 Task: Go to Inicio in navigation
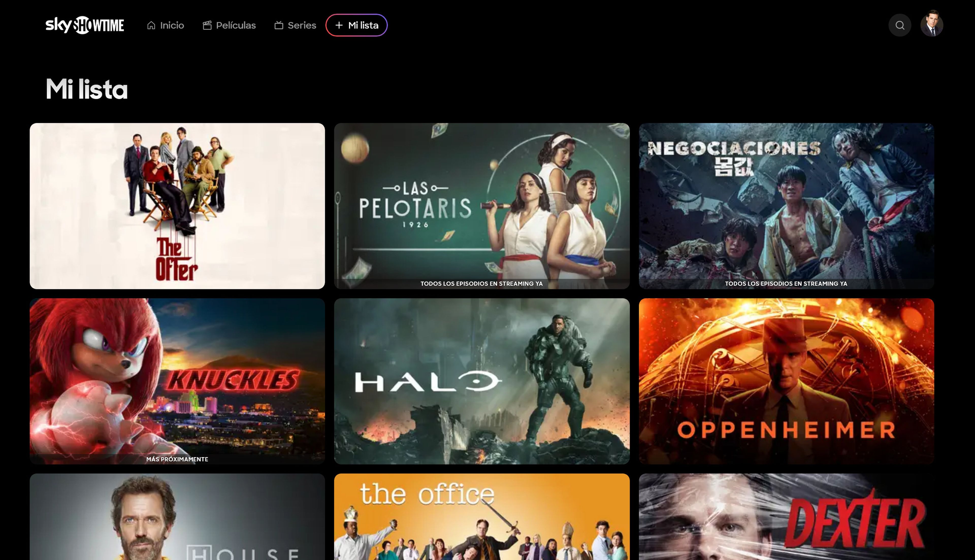pyautogui.click(x=165, y=25)
